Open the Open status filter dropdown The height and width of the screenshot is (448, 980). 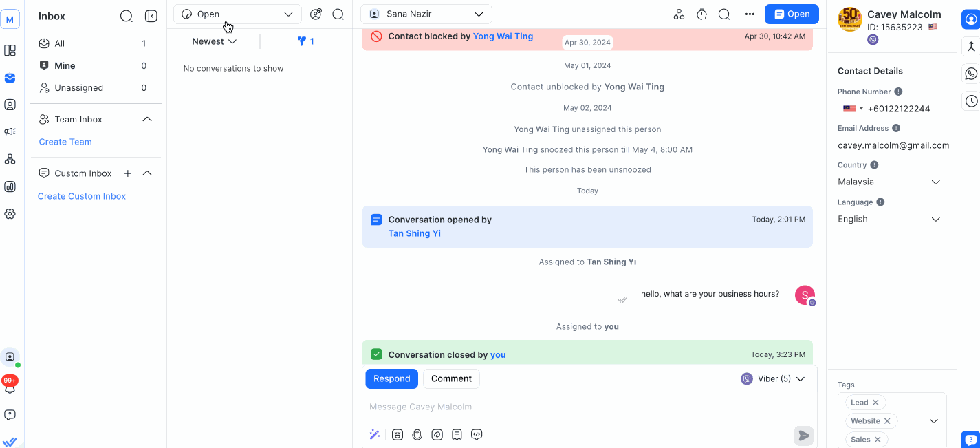click(x=237, y=14)
